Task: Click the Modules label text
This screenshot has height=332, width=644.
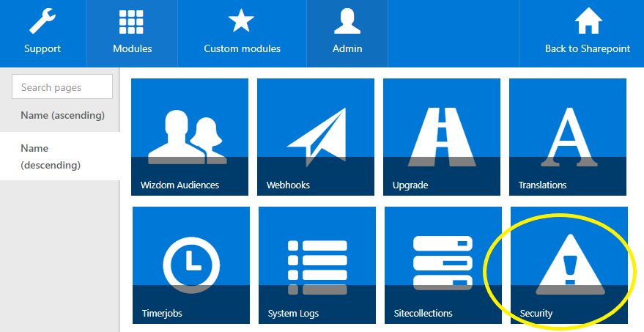Action: [133, 48]
